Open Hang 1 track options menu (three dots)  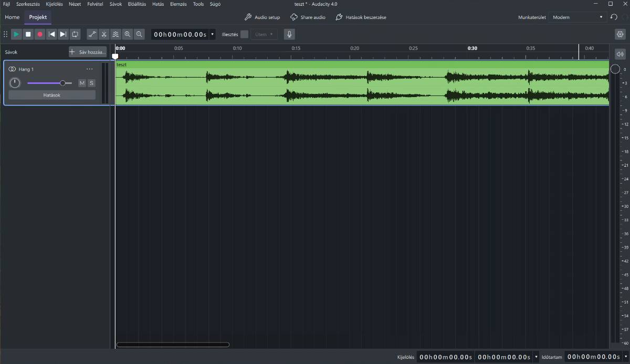tap(89, 69)
